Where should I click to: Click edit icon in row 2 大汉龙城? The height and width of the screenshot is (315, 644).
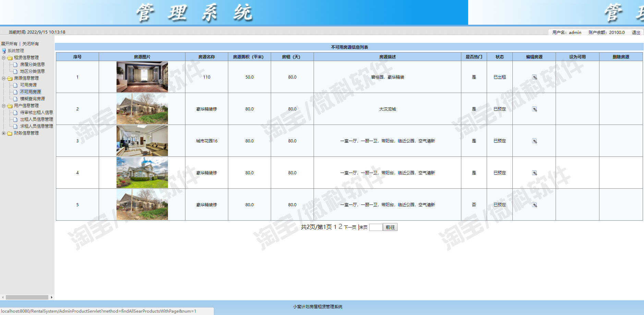click(x=534, y=109)
